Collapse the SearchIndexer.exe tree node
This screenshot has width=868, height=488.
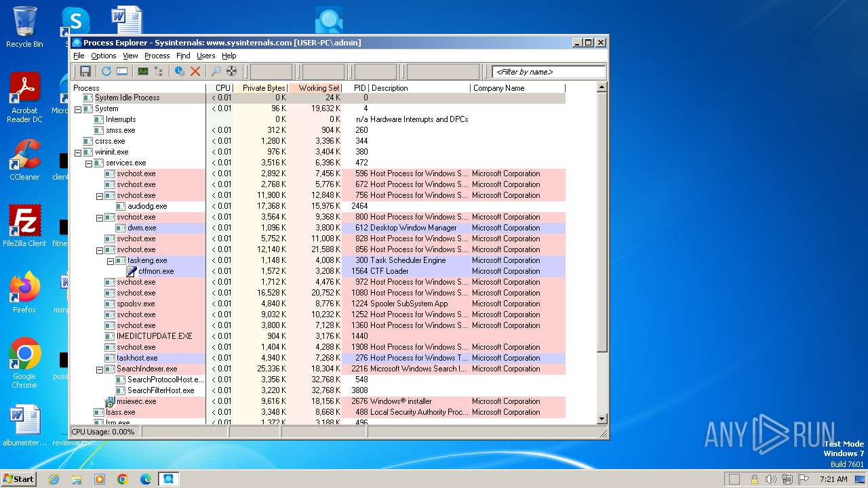[x=100, y=369]
